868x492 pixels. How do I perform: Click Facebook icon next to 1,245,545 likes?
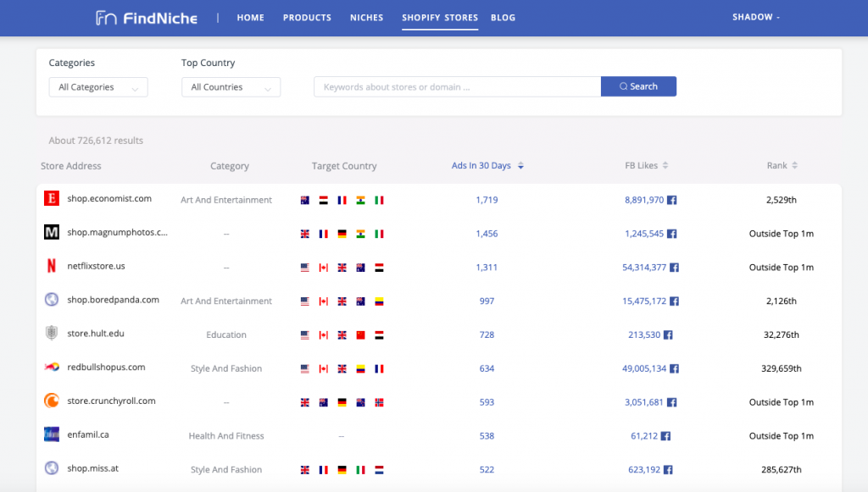click(x=671, y=234)
